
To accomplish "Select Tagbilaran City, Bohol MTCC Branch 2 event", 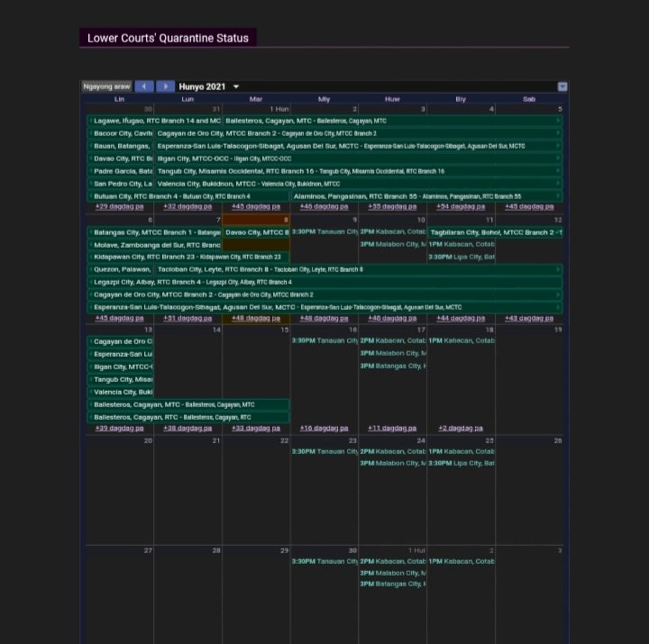I will [x=494, y=232].
